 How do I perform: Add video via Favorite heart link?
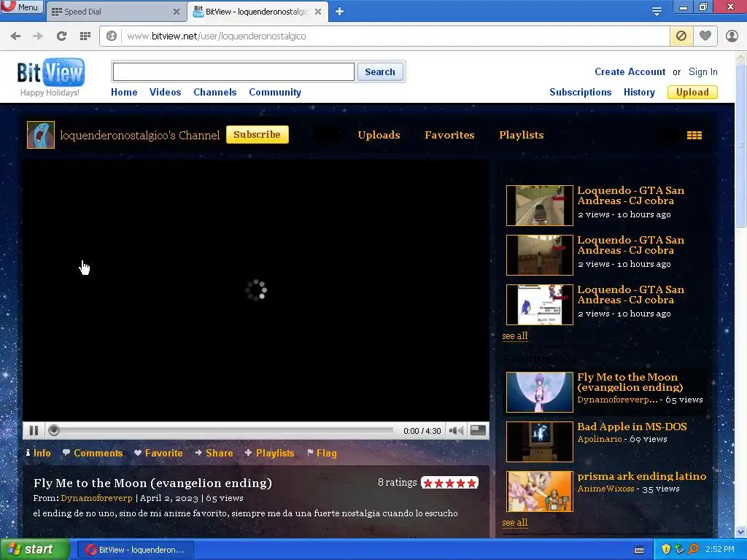point(158,454)
